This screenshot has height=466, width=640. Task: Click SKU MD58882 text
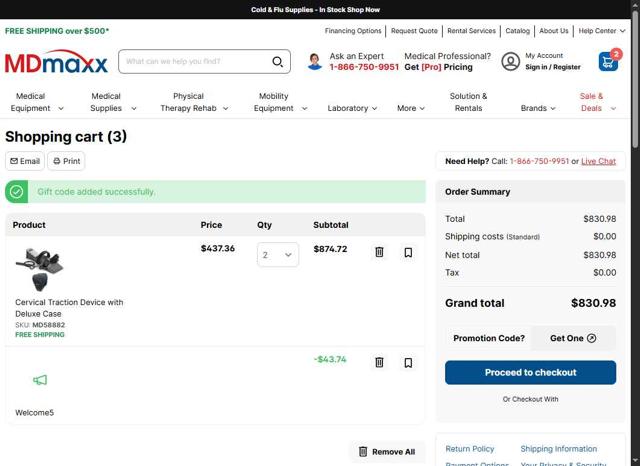(40, 325)
